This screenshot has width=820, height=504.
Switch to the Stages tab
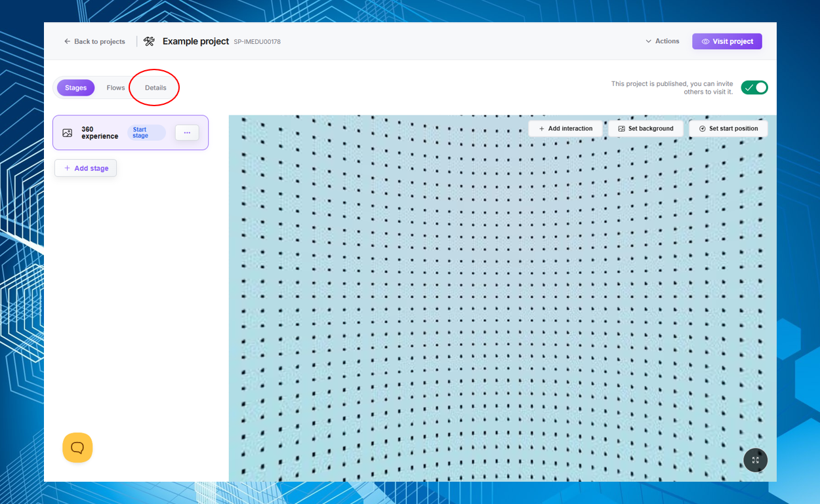pos(75,88)
